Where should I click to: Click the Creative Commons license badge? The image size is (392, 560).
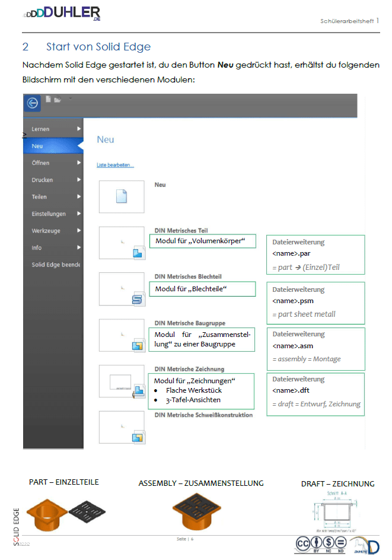pos(321,545)
